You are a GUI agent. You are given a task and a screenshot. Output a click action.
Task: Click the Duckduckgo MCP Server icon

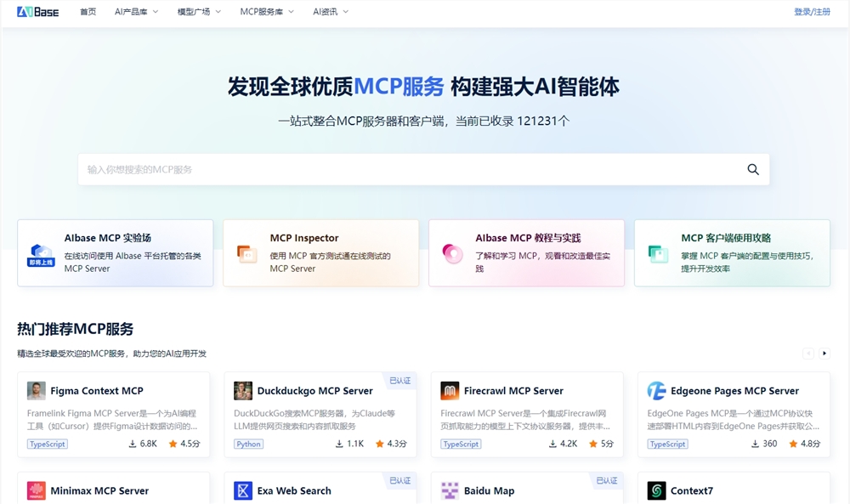click(x=241, y=390)
